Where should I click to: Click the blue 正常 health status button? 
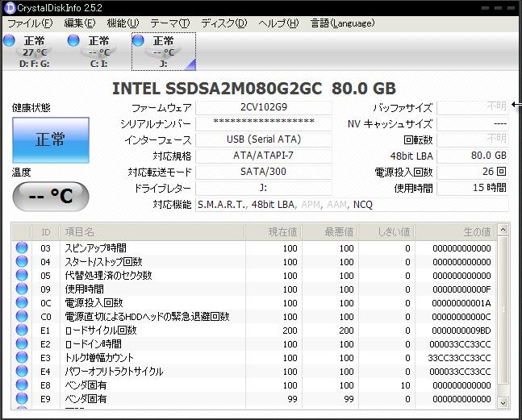(x=51, y=140)
